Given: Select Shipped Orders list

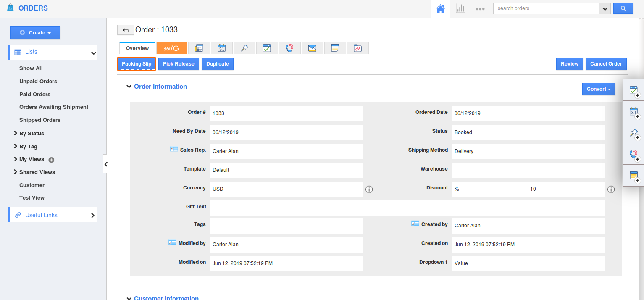Looking at the screenshot, I should tap(40, 120).
